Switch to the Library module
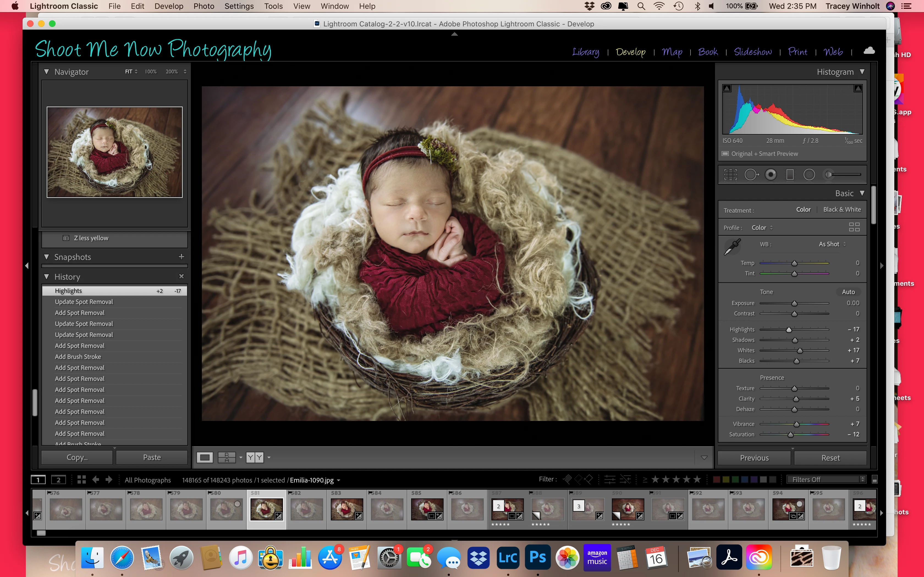 click(585, 52)
